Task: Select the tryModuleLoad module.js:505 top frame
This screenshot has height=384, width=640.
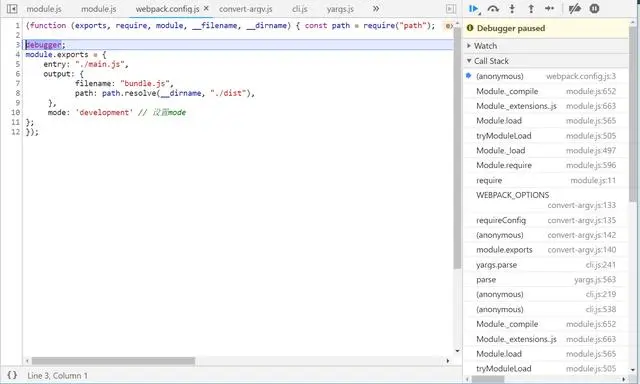Action: 546,135
